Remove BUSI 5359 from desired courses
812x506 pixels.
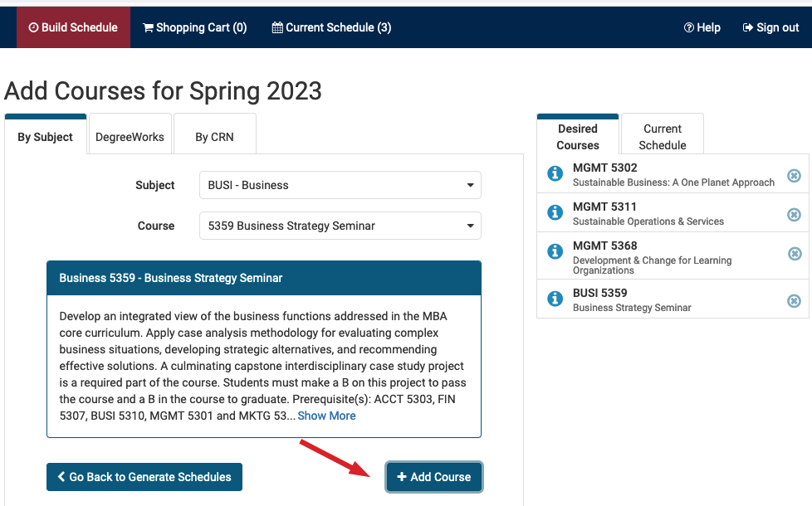coord(794,301)
